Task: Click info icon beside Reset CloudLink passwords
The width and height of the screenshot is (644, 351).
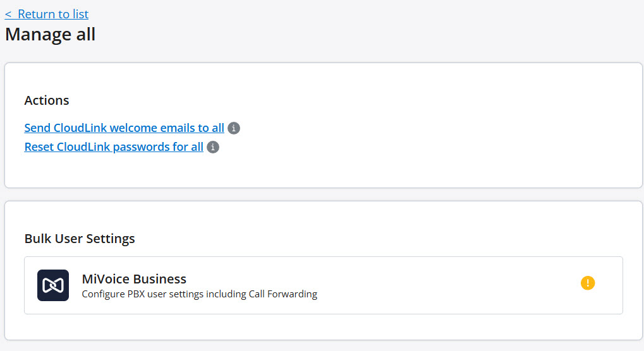Action: (x=213, y=147)
